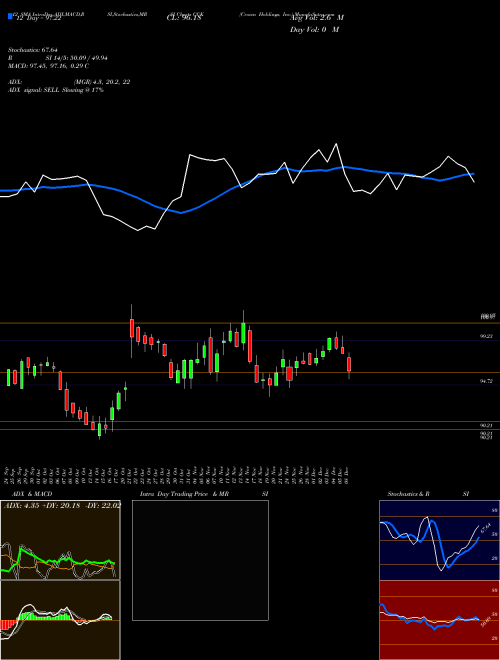Click 'ADX: 4.35 +DY: 20.18 -DY: 22.02' text
Viewport: 500px width, 660px height.
coord(62,506)
